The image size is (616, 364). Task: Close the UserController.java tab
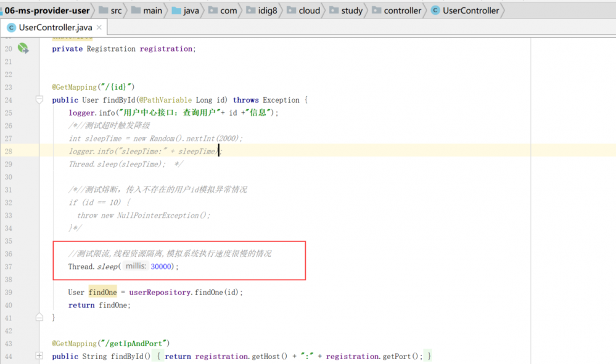[x=99, y=27]
